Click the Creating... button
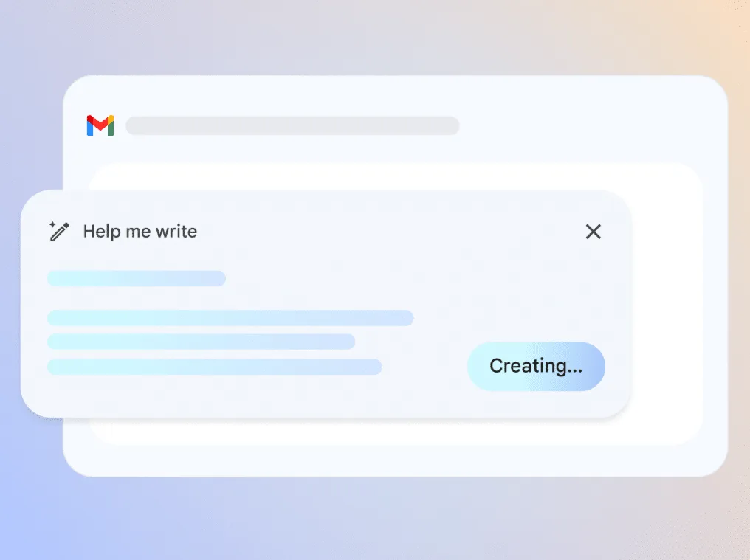The width and height of the screenshot is (750, 560). click(536, 366)
